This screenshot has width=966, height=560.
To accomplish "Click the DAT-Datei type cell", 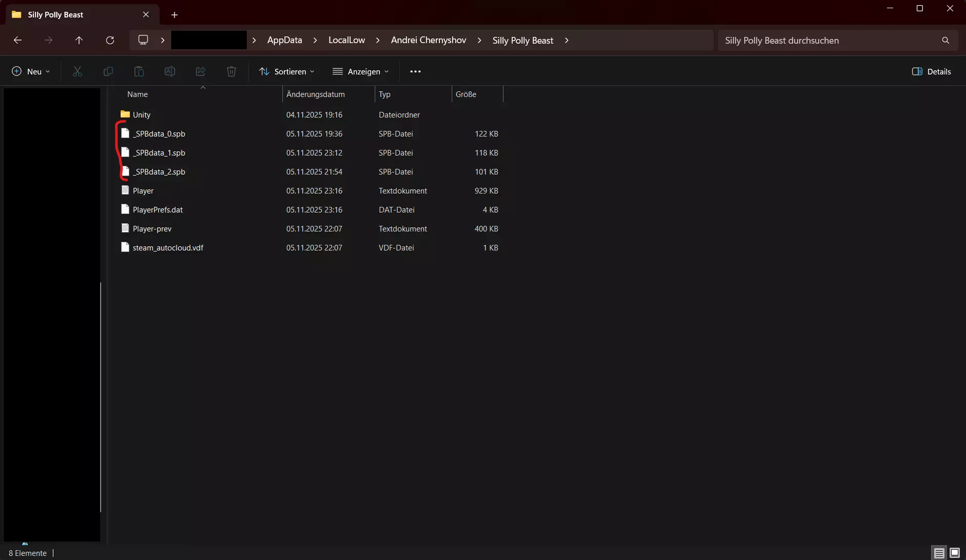I will coord(397,209).
